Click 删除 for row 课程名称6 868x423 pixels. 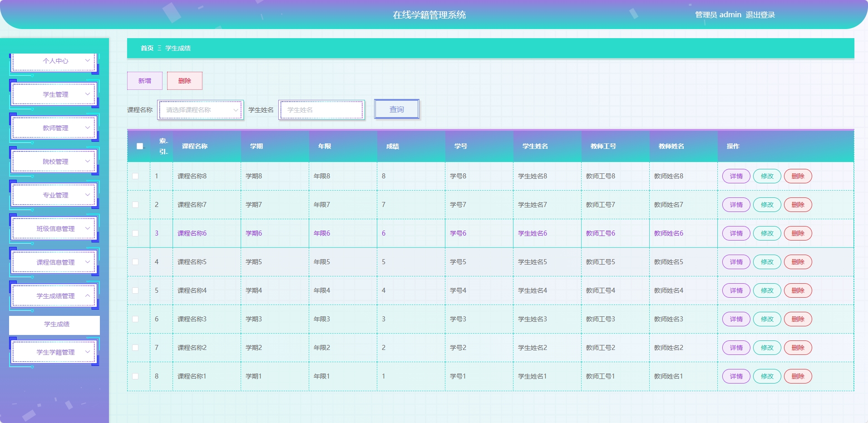click(798, 233)
